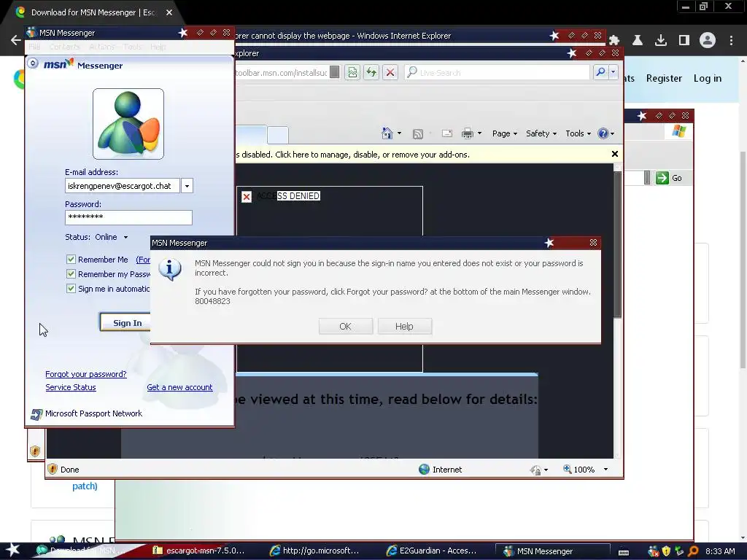Viewport: 747px width, 560px height.
Task: Click the Live Search box in Internet Explorer
Action: [x=498, y=72]
